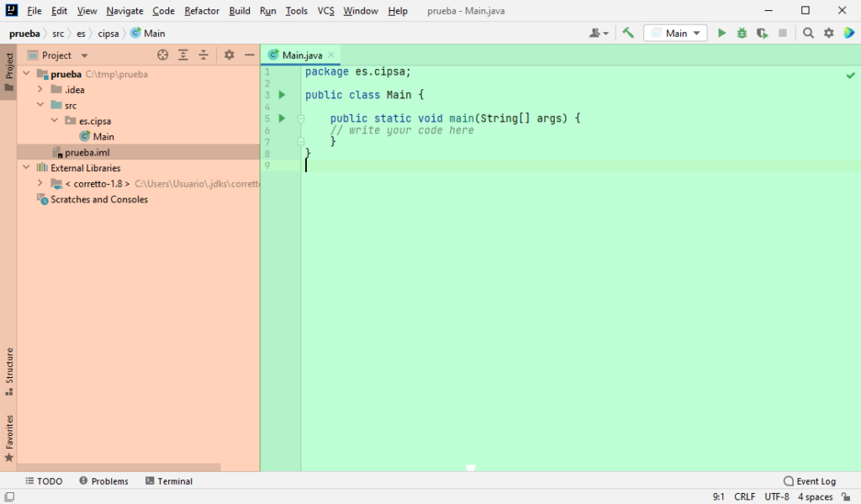861x504 pixels.
Task: Open IDE Settings from the toolbar
Action: 827,32
